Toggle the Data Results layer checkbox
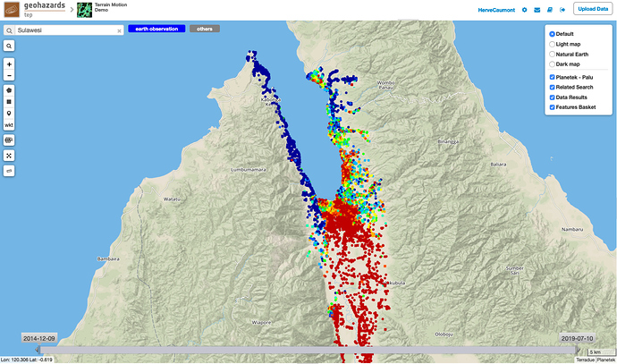The width and height of the screenshot is (617, 364). tap(552, 97)
